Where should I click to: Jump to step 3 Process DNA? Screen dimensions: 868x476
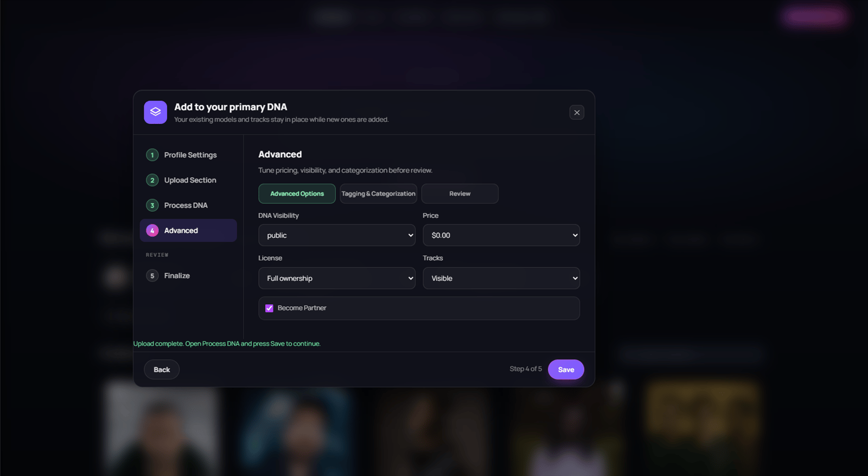(188, 205)
